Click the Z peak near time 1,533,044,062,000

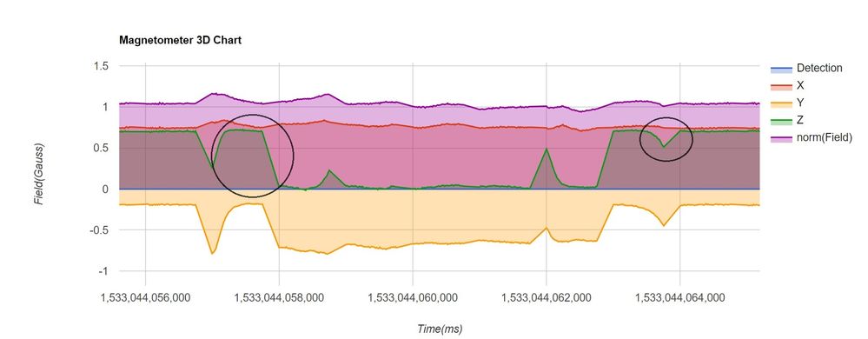click(x=547, y=149)
